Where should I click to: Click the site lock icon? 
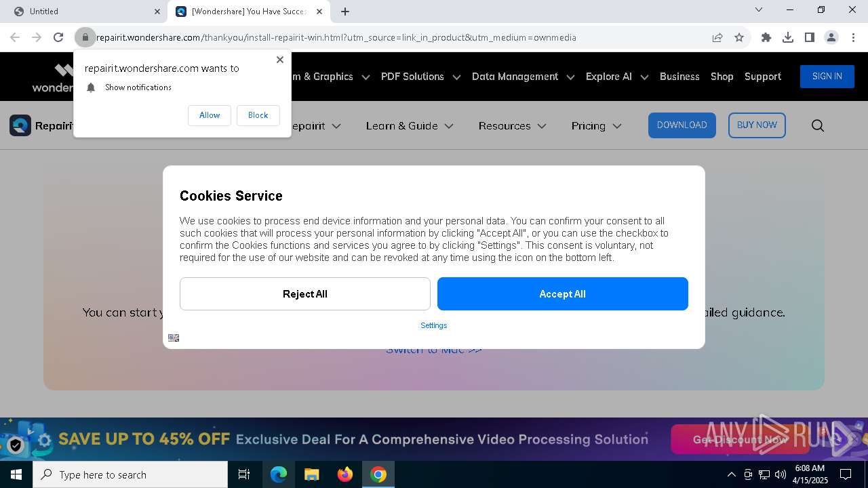tap(85, 37)
